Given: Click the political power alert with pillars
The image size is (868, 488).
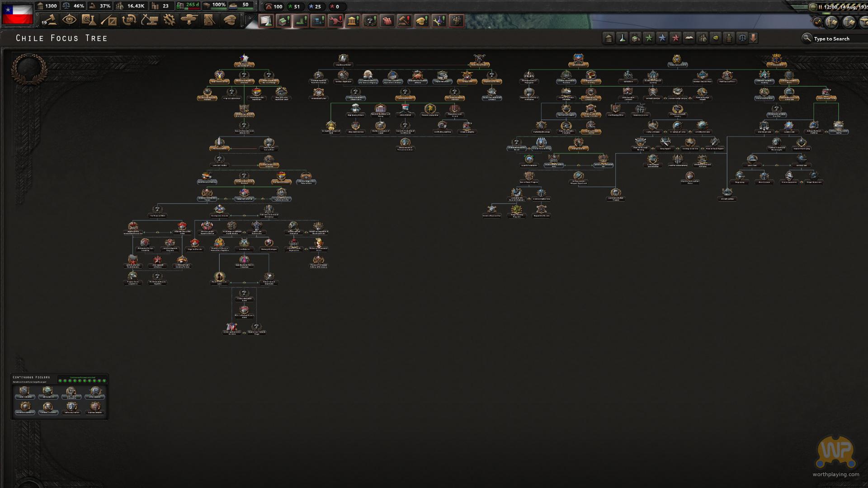Looking at the screenshot, I should 353,21.
